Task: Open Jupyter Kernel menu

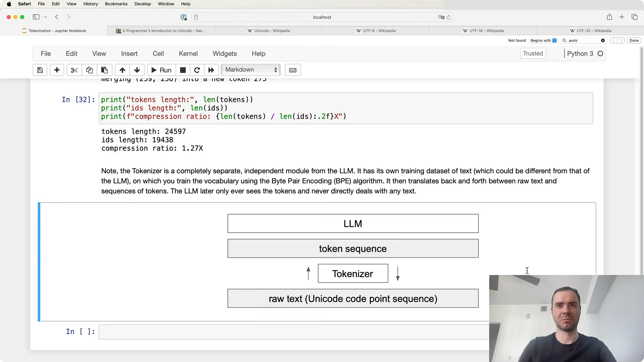Action: 188,53
